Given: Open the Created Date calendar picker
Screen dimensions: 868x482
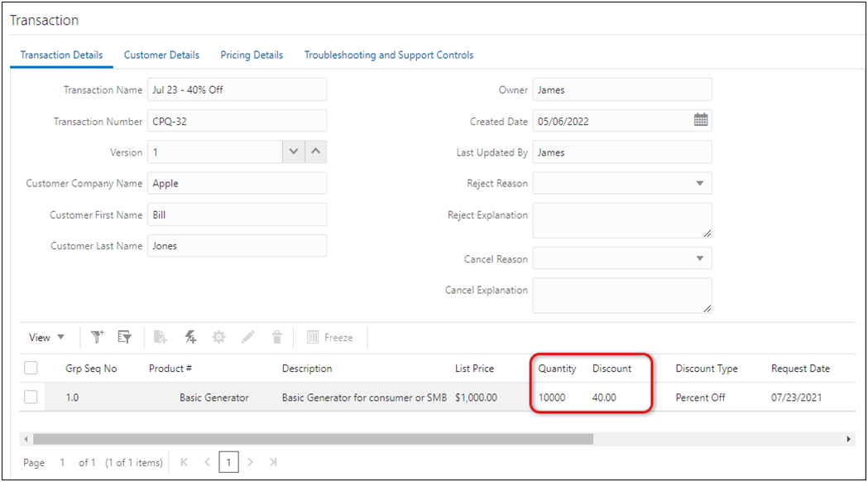Looking at the screenshot, I should click(x=701, y=120).
